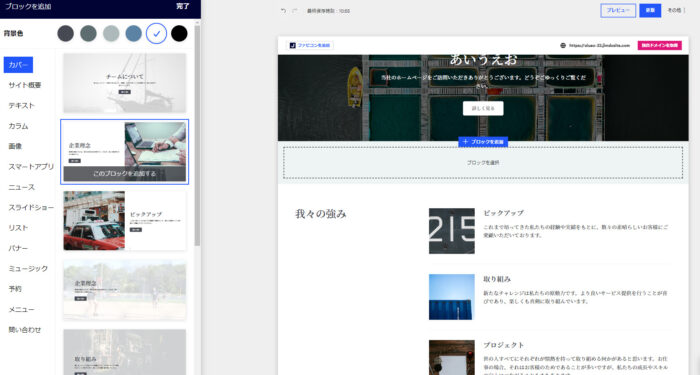Click the プレビュー button

click(x=618, y=10)
